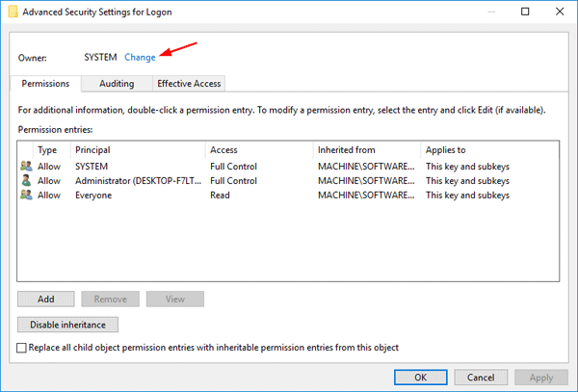The image size is (578, 392).
Task: Switch to the Auditing tab
Action: (x=116, y=84)
